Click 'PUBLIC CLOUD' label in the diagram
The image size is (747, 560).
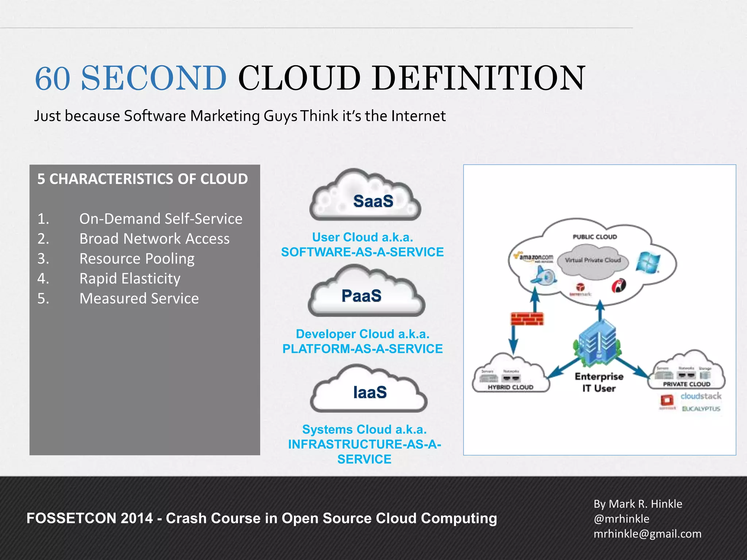(x=595, y=237)
